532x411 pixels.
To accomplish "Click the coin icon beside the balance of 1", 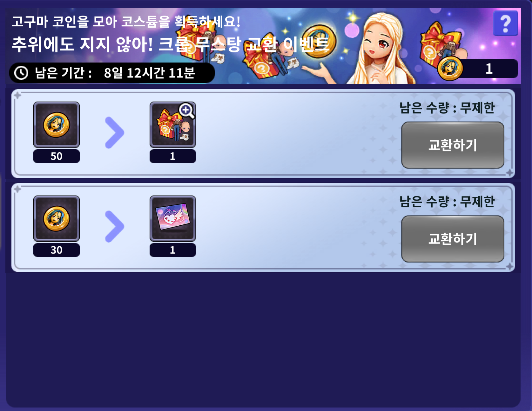I will pyautogui.click(x=450, y=69).
